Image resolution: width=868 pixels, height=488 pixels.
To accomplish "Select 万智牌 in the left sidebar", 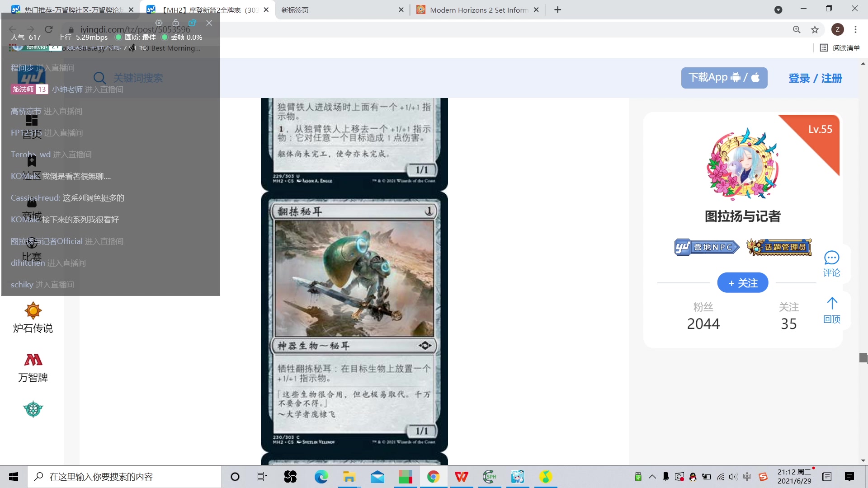I will [x=32, y=367].
